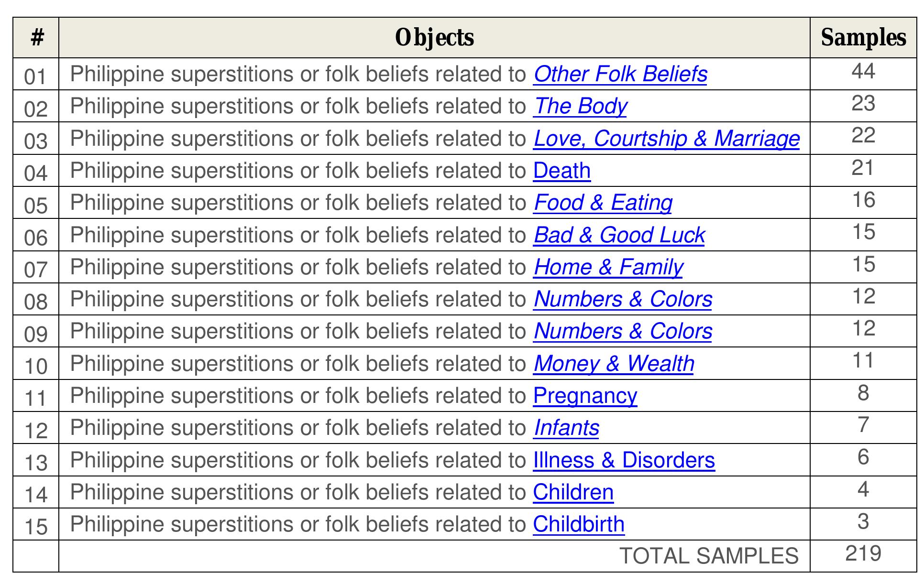Visit the Bad & Good Luck link

click(619, 235)
